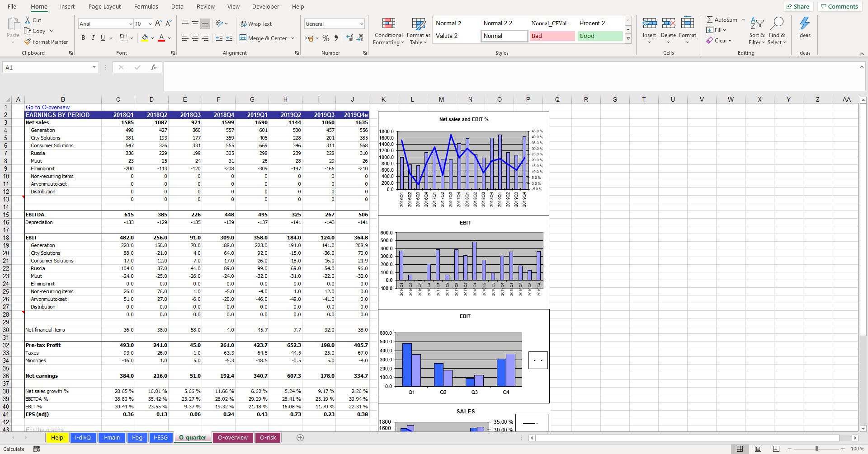The width and height of the screenshot is (868, 454).
Task: Toggle Underline formatting
Action: tap(103, 38)
